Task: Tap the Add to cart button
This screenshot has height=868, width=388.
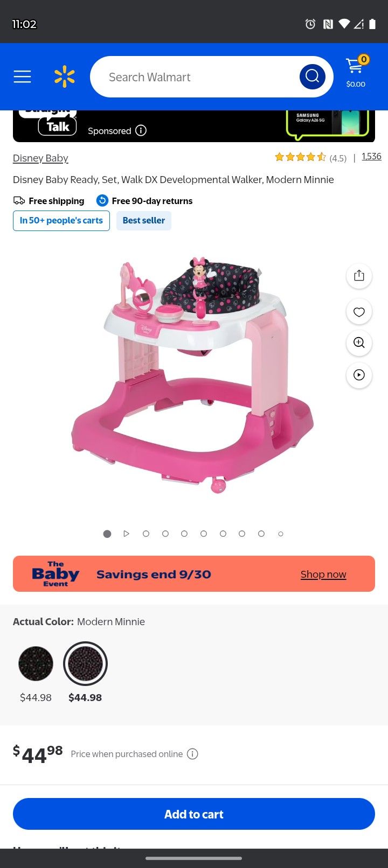Action: coord(194,814)
